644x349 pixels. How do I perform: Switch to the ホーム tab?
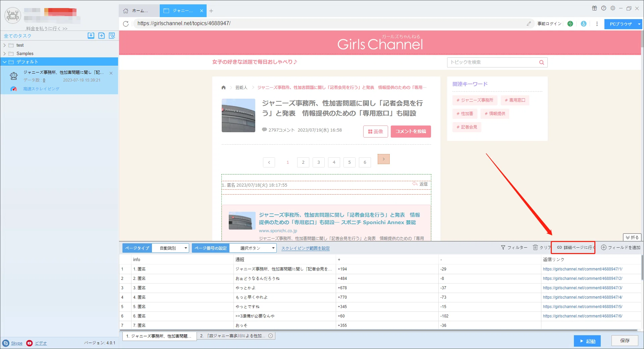pos(139,11)
